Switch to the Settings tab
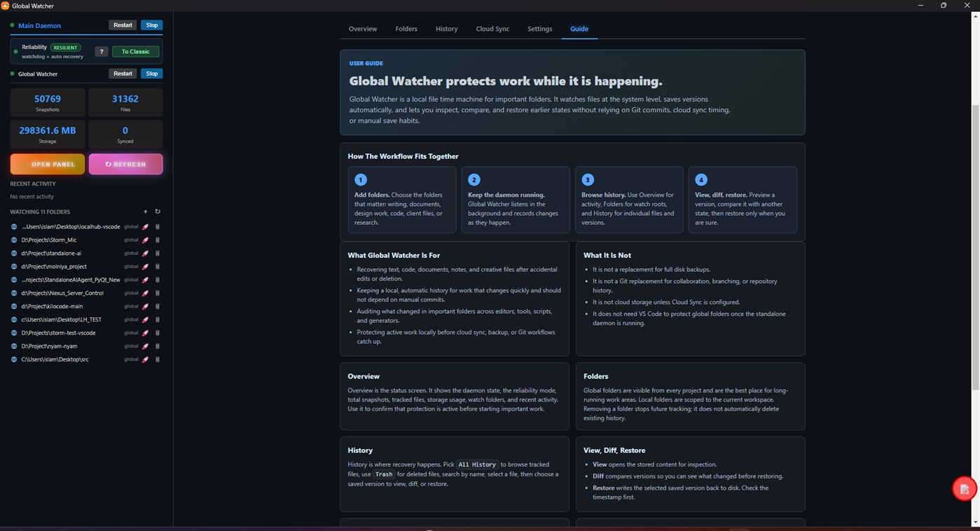Screen dimensions: 980x531 pyautogui.click(x=539, y=29)
